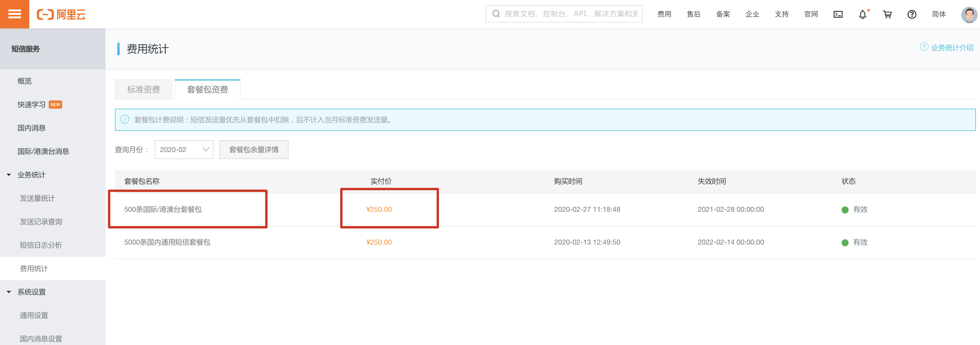The width and height of the screenshot is (980, 345).
Task: Go to 国际/港澳台消息 in sidebar
Action: (x=43, y=151)
